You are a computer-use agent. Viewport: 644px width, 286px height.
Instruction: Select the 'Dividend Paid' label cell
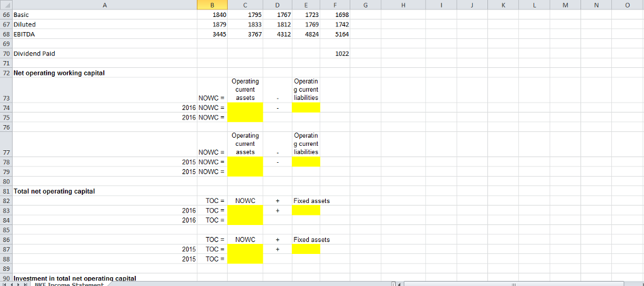pos(105,54)
